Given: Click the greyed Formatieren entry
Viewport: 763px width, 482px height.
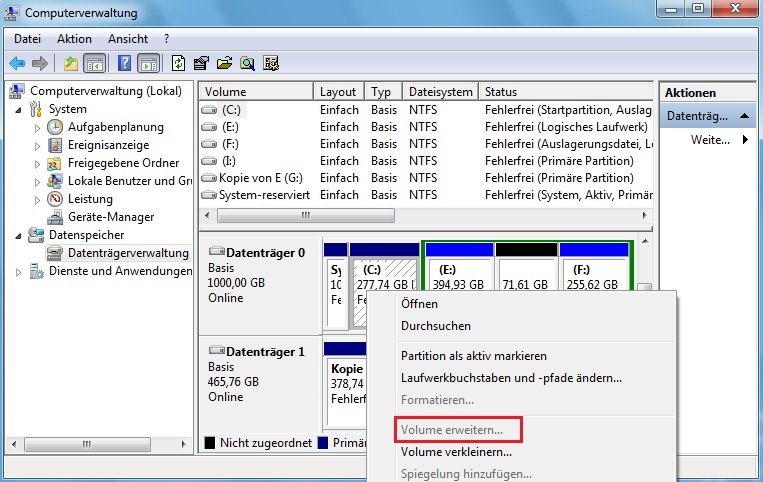Looking at the screenshot, I should (x=437, y=400).
